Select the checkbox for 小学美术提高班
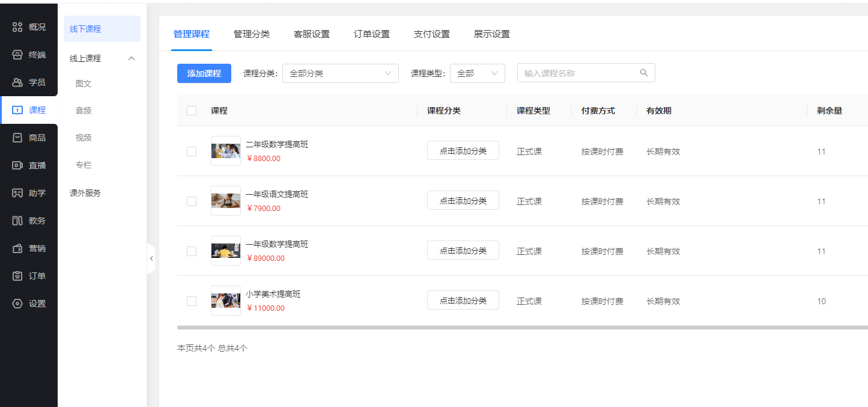The width and height of the screenshot is (868, 407). coord(192,301)
